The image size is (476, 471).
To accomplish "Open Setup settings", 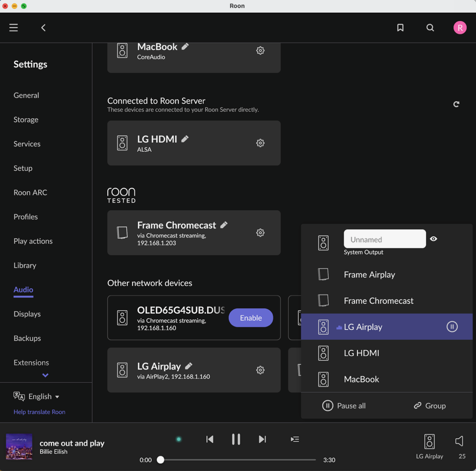I will click(23, 168).
